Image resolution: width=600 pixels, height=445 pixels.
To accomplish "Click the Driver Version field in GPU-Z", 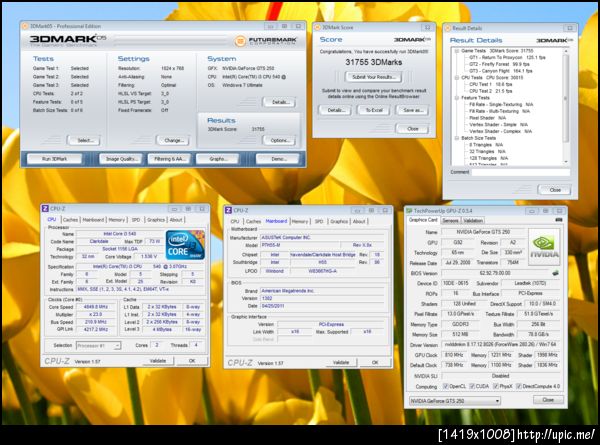I will tap(501, 345).
